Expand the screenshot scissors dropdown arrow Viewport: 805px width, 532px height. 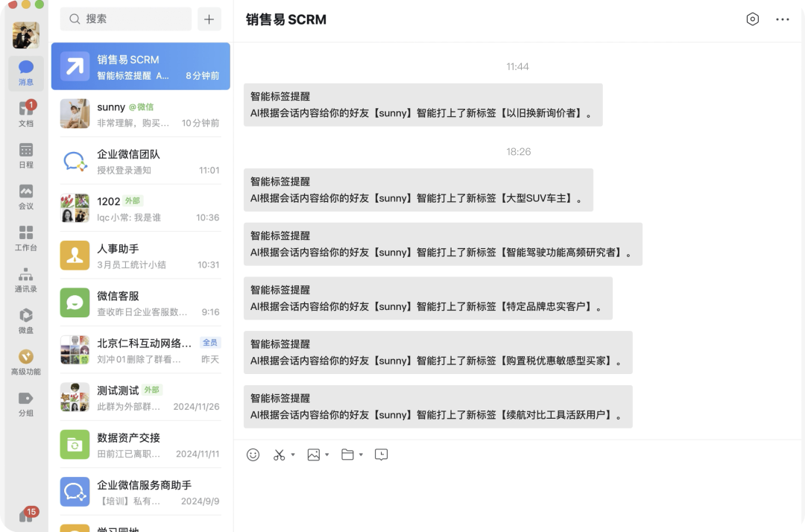[293, 455]
